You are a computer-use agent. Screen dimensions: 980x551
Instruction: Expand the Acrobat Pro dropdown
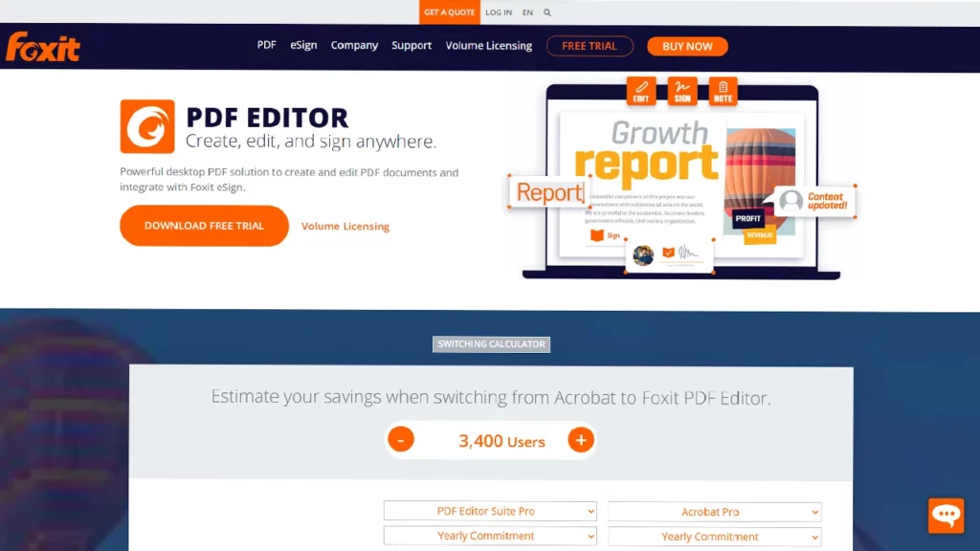[714, 512]
